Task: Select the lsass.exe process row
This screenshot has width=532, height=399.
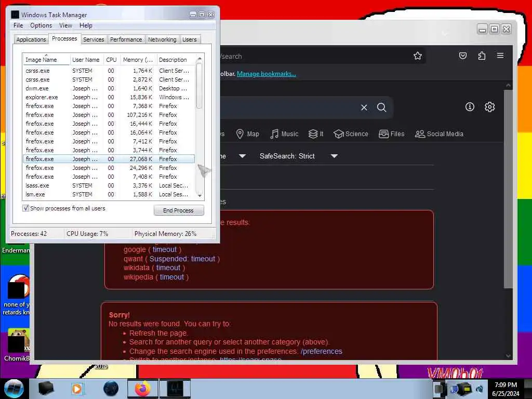Action: pyautogui.click(x=109, y=185)
